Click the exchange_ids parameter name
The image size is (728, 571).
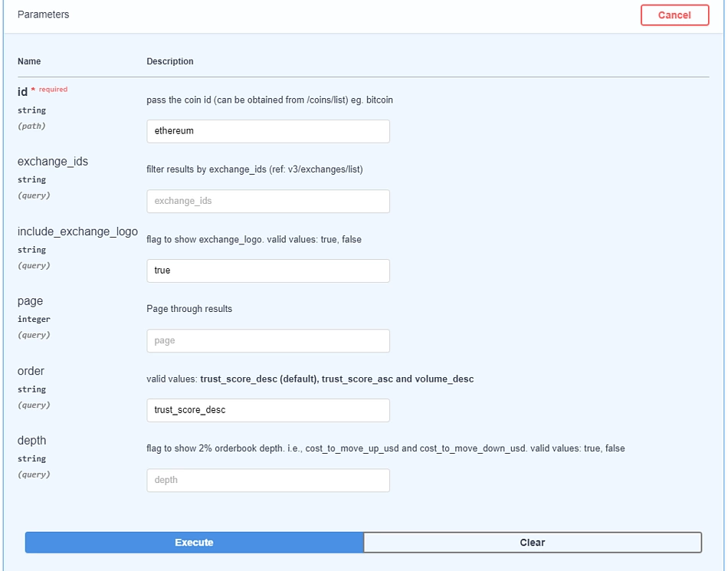click(x=53, y=162)
